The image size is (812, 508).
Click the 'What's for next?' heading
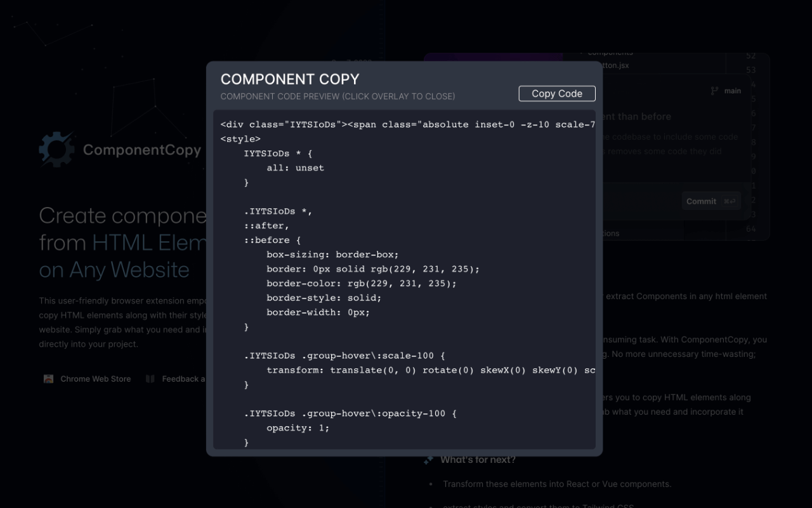pyautogui.click(x=478, y=460)
